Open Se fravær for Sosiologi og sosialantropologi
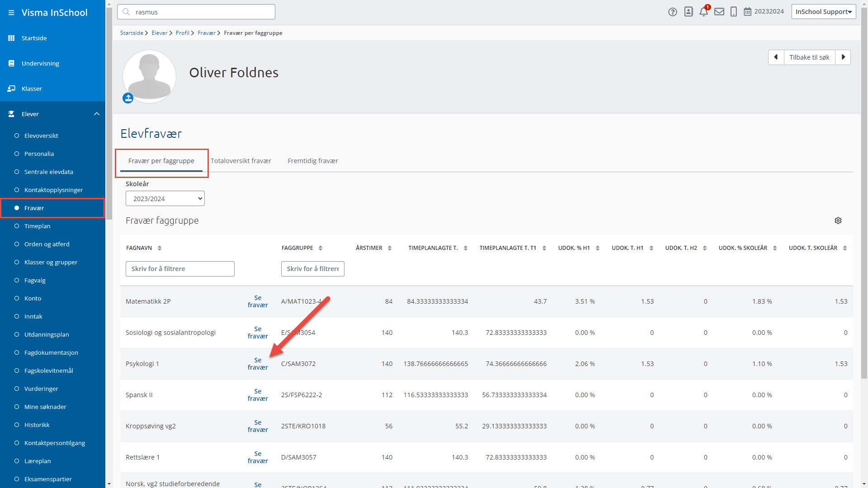 tap(258, 333)
